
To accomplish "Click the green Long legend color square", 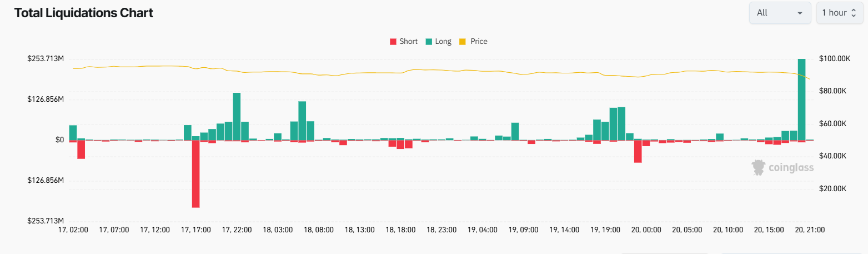I will pyautogui.click(x=429, y=42).
